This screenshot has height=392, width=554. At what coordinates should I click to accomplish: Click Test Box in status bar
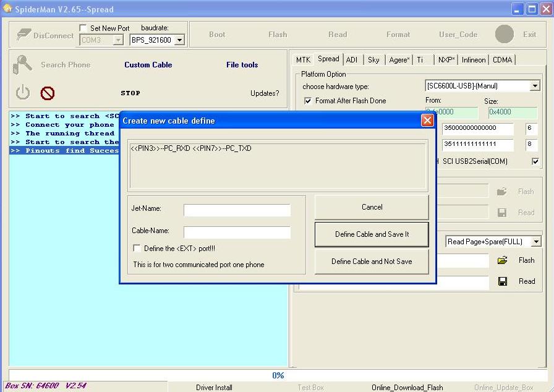tap(310, 388)
